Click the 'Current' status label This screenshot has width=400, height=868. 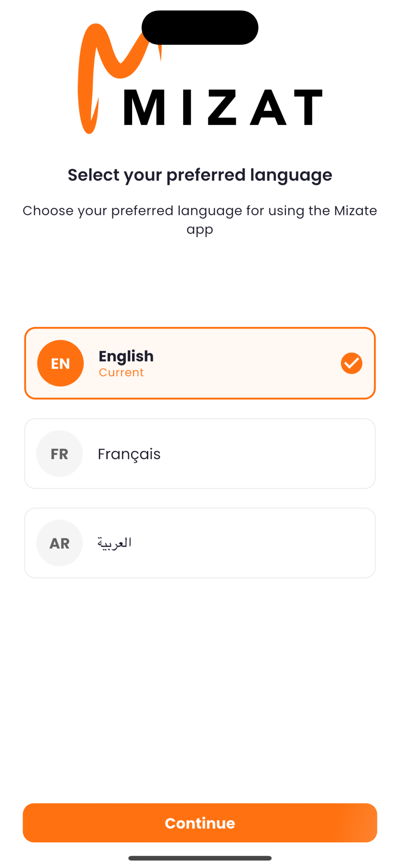click(x=121, y=372)
